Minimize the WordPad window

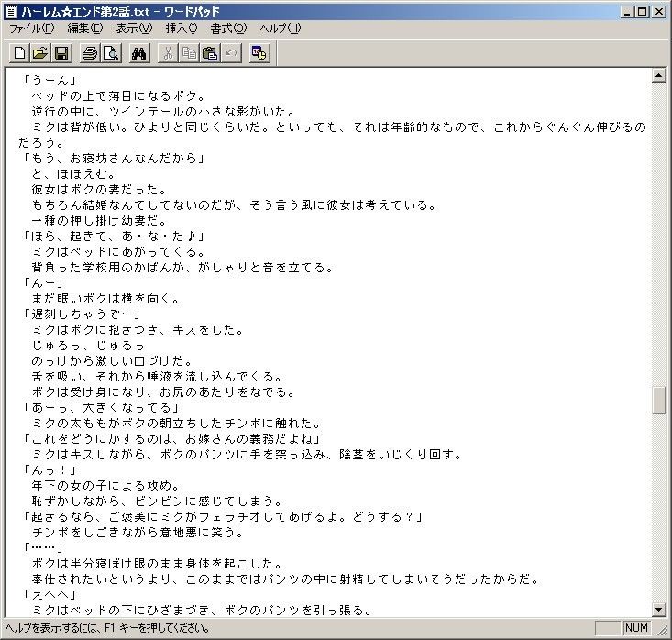[x=627, y=12]
